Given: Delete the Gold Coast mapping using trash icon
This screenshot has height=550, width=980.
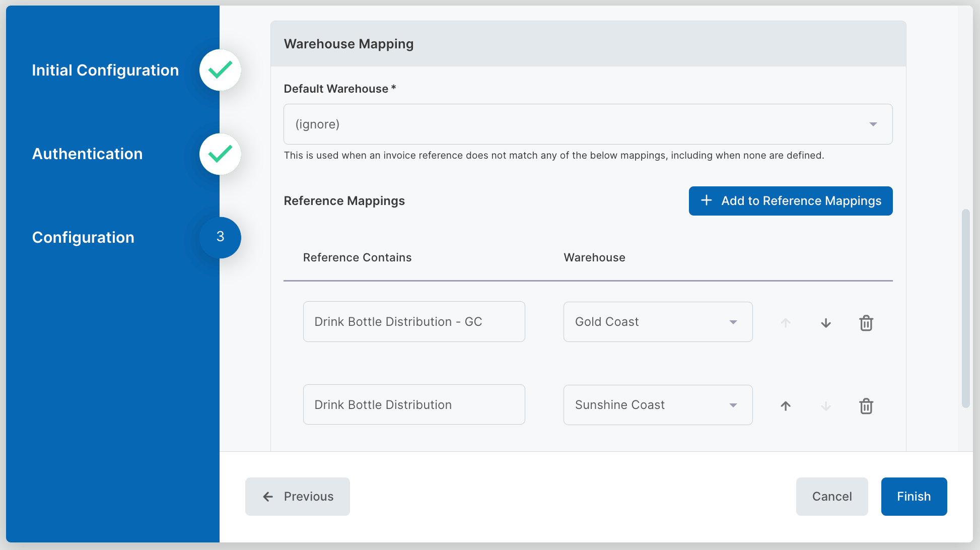Looking at the screenshot, I should click(x=866, y=323).
